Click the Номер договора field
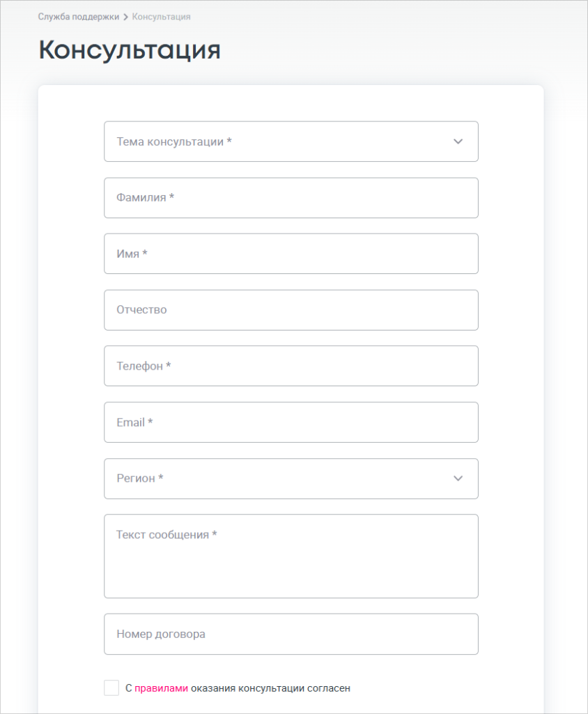Image resolution: width=588 pixels, height=714 pixels. tap(291, 635)
